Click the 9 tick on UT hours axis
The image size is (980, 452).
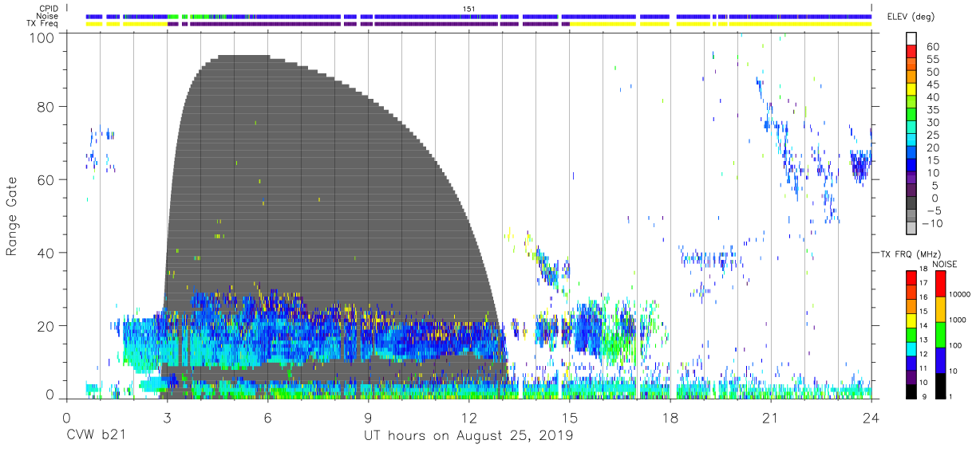point(368,417)
